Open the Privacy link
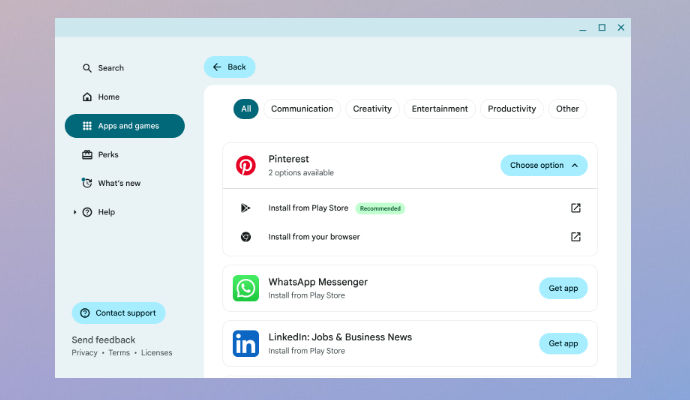 84,353
